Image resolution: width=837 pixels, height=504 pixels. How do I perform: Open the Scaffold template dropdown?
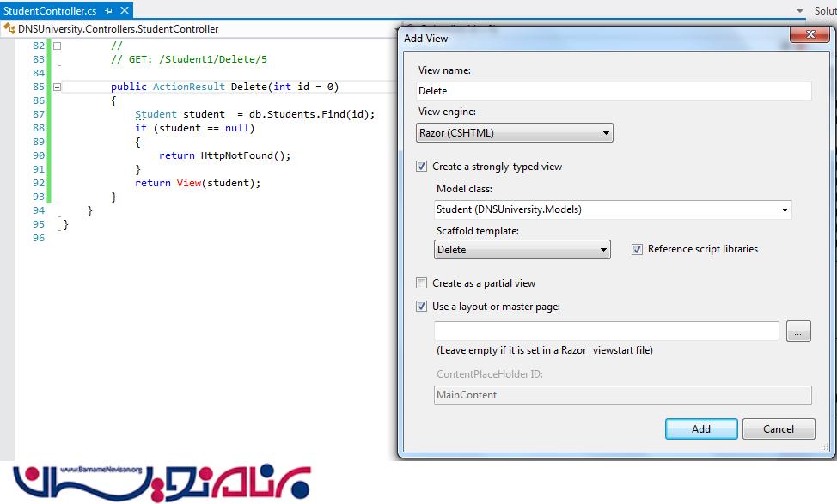(x=522, y=250)
